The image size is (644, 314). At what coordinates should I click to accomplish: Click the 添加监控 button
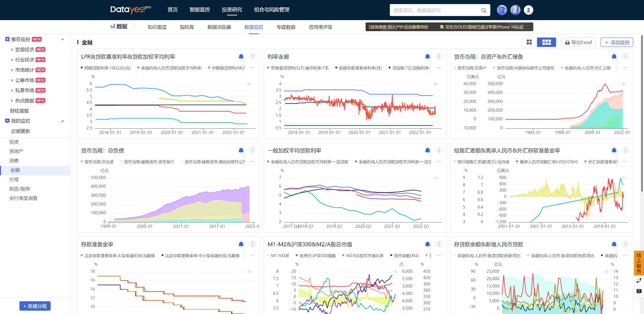[x=617, y=42]
